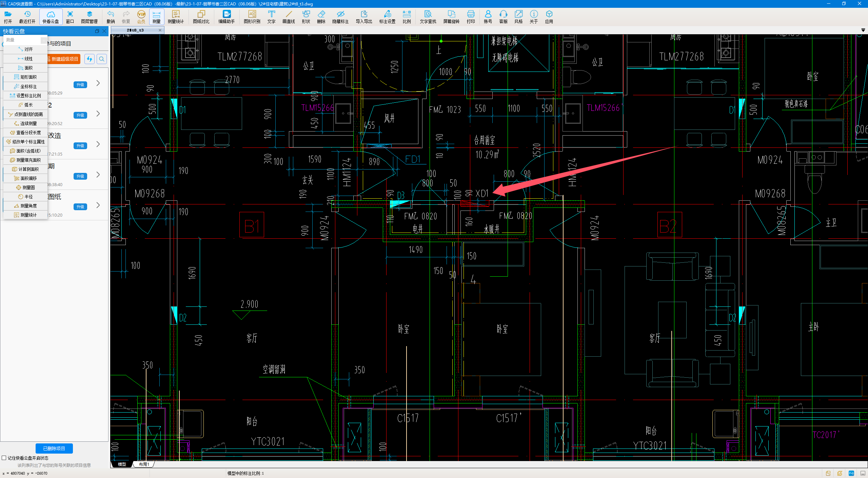Switch to the 模型 model tab
868x478 pixels.
tap(122, 464)
